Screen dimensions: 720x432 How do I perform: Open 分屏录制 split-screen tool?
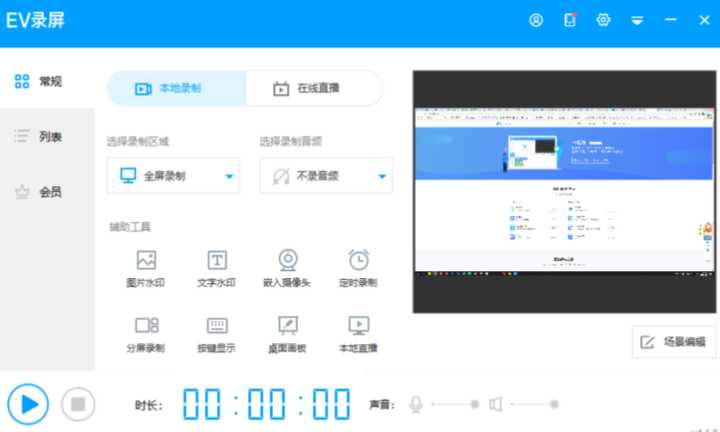[146, 334]
